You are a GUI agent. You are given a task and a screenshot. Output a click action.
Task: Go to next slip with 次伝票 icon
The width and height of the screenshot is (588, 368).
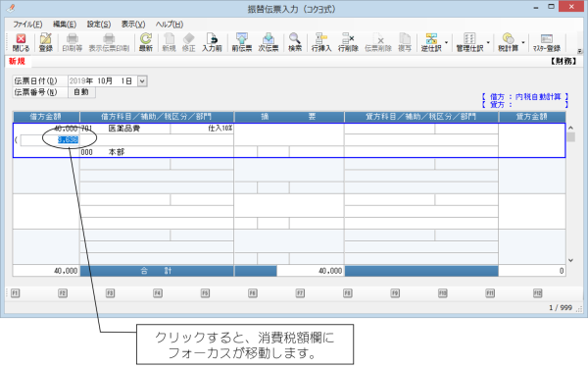tap(269, 42)
